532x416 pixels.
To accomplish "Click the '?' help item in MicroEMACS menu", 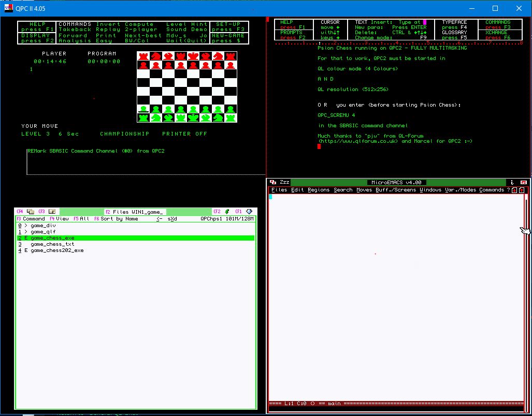I will click(x=508, y=190).
